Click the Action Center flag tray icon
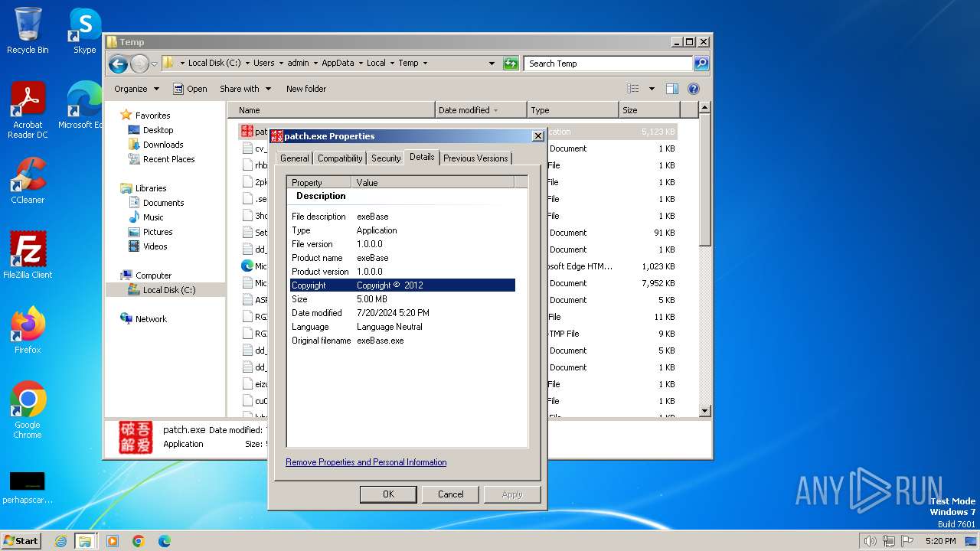Image resolution: width=980 pixels, height=551 pixels. pyautogui.click(x=906, y=541)
